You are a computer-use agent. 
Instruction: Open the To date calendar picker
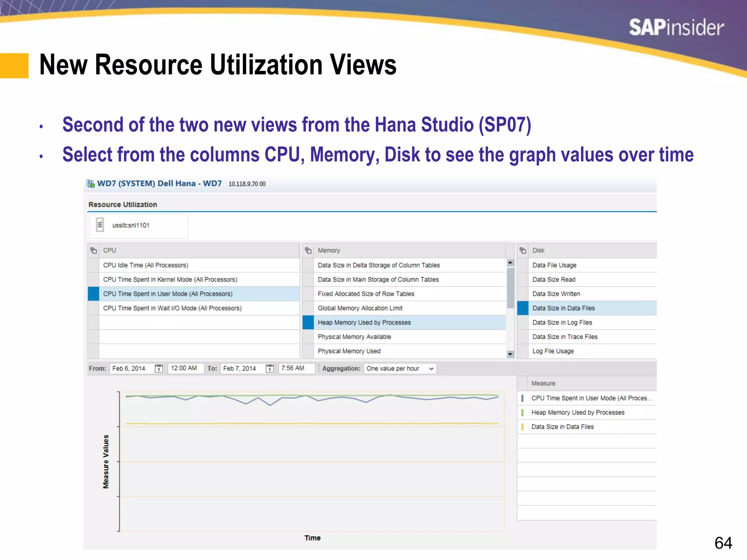270,369
